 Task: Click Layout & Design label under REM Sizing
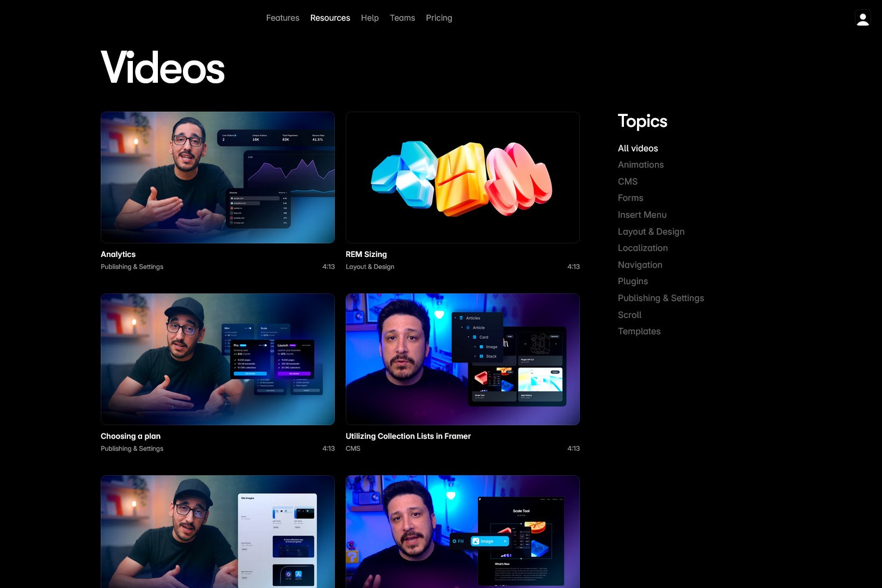(x=370, y=267)
